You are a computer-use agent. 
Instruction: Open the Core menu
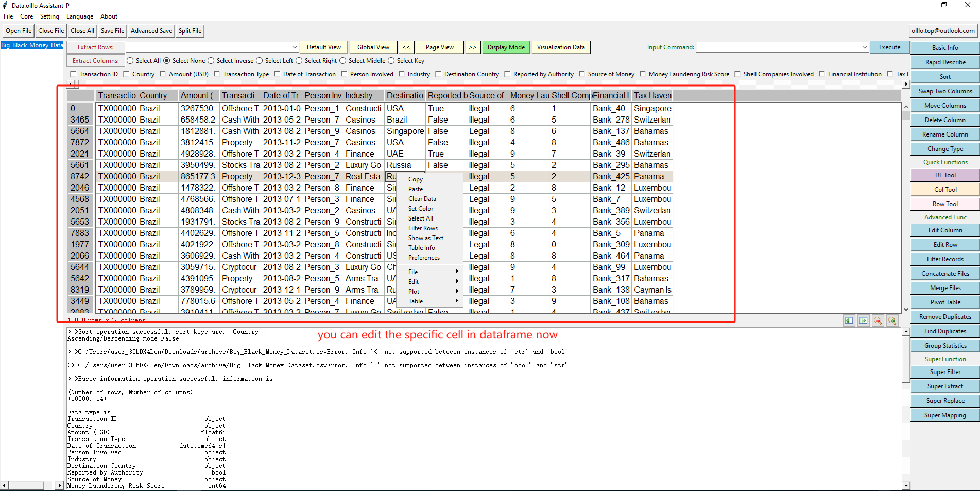coord(26,16)
